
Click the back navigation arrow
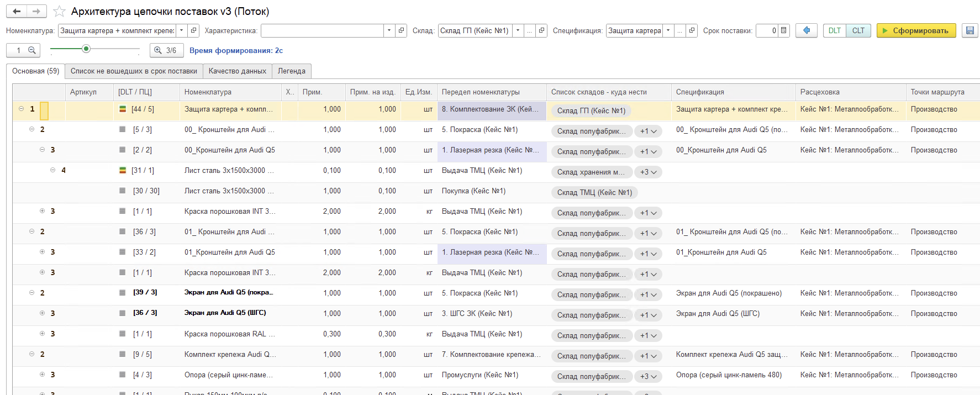tap(17, 12)
